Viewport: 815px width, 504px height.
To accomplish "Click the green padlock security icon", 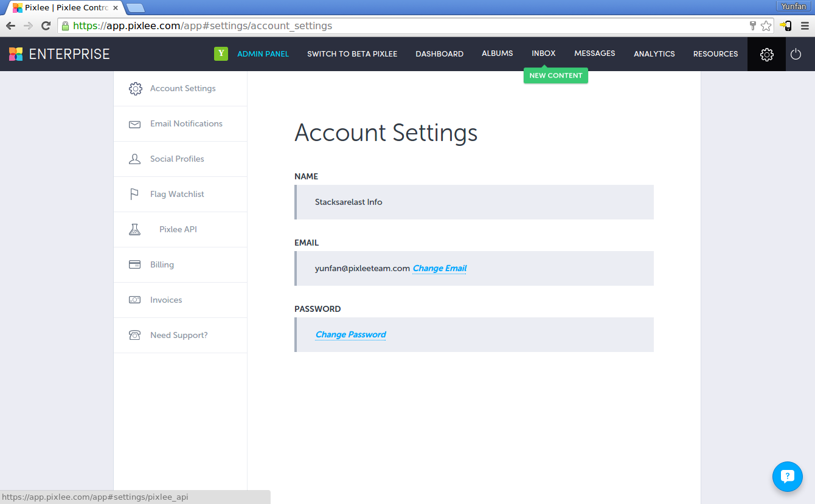I will tap(65, 26).
